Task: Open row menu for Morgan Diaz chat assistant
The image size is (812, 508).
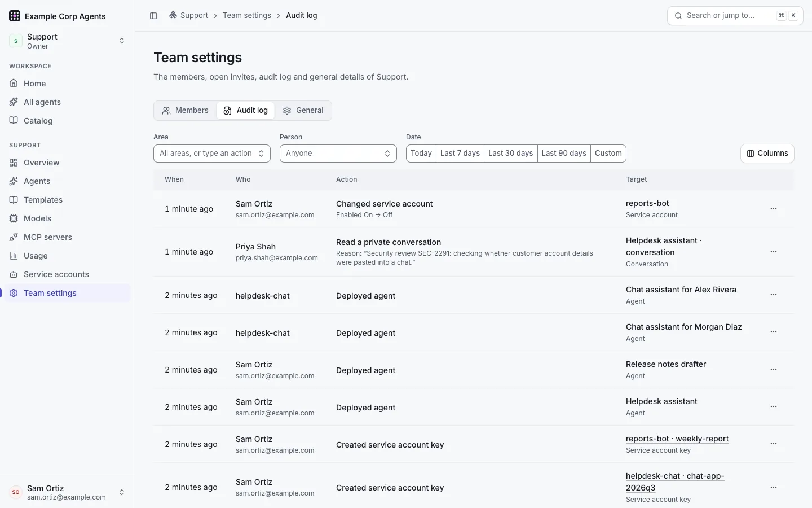Action: click(x=774, y=332)
